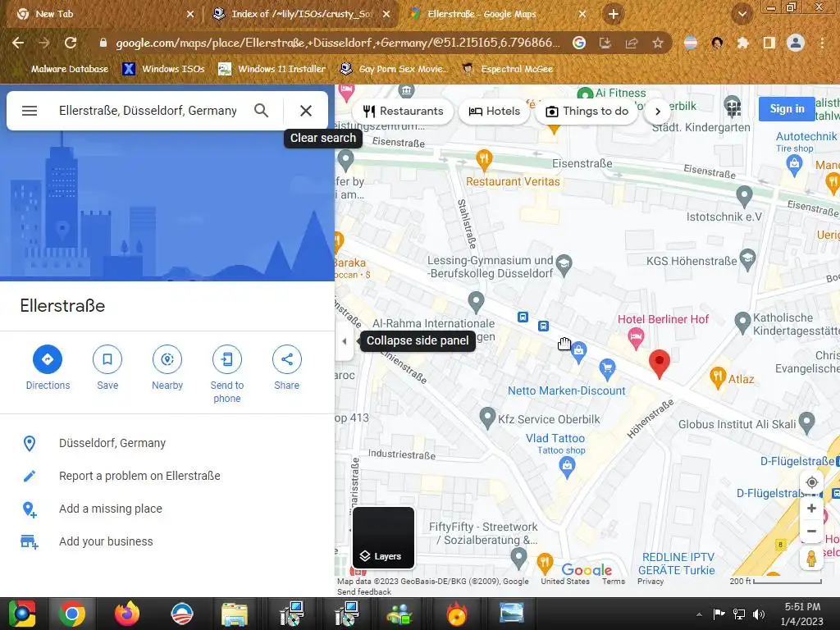Clear the search with the X icon
Screen dimensions: 840x630
306,111
